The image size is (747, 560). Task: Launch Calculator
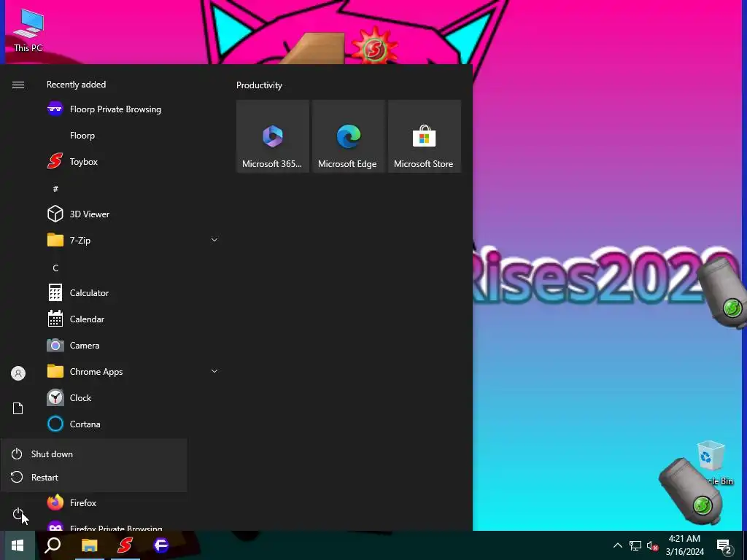(x=133, y=293)
